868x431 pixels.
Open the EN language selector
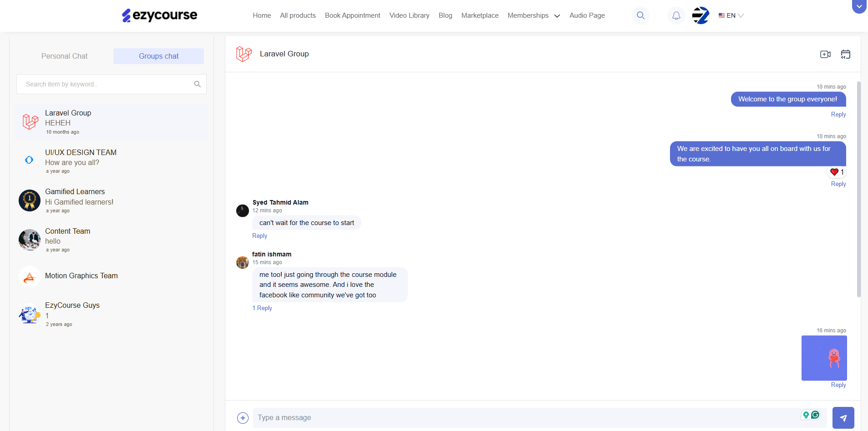tap(731, 15)
